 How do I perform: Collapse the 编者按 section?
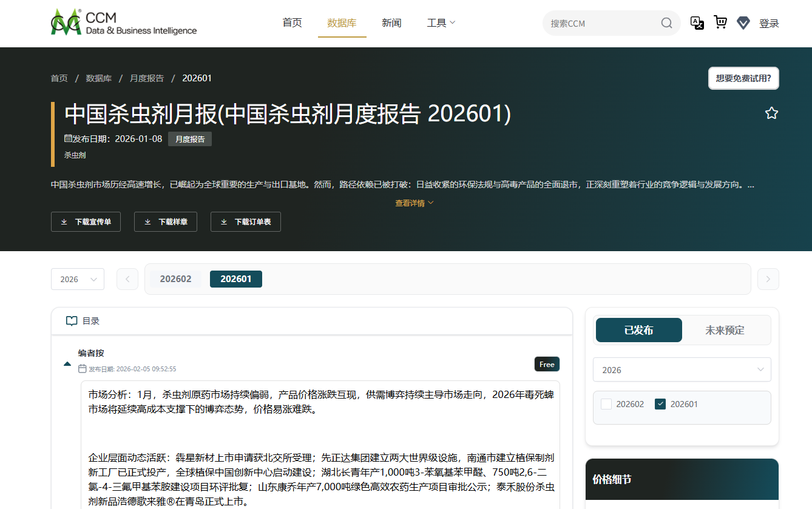click(67, 364)
